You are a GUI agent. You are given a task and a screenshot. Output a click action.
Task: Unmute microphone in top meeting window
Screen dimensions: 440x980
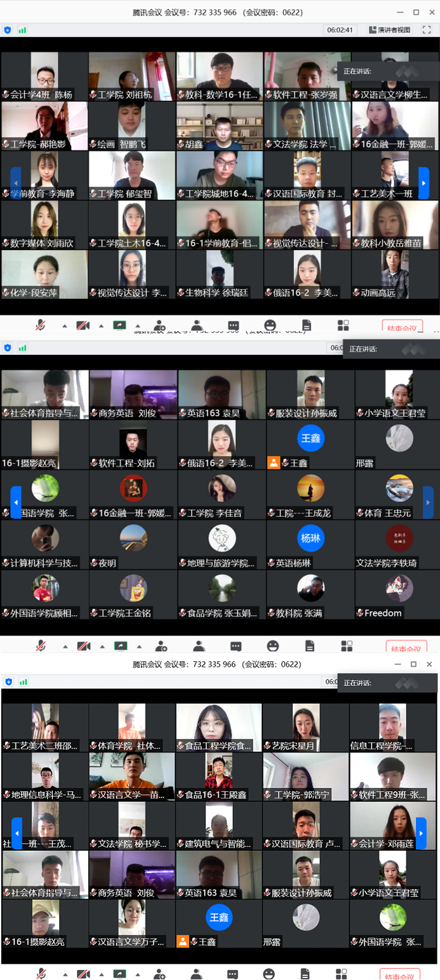40,325
